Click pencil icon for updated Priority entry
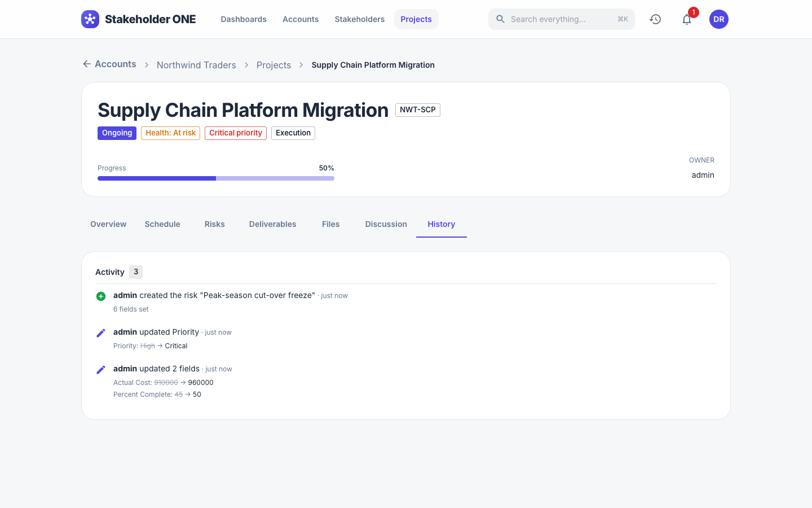The height and width of the screenshot is (508, 812). [x=101, y=333]
